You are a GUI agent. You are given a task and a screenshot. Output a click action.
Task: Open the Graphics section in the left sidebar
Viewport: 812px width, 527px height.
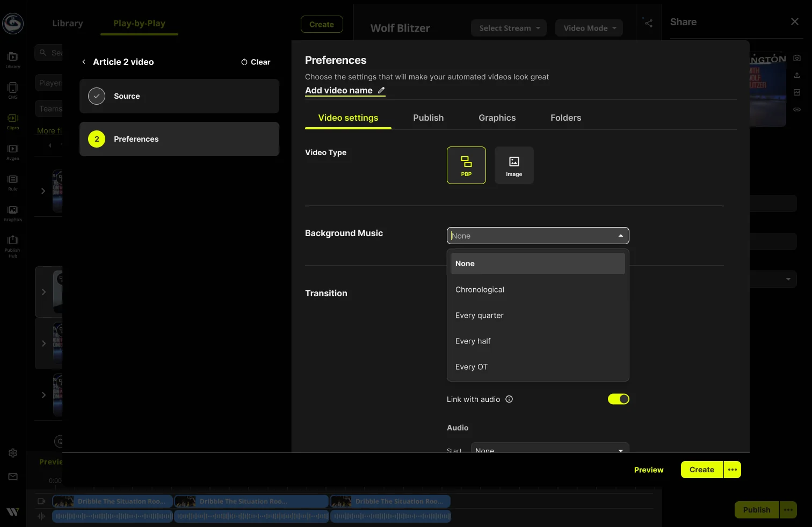[x=13, y=213]
